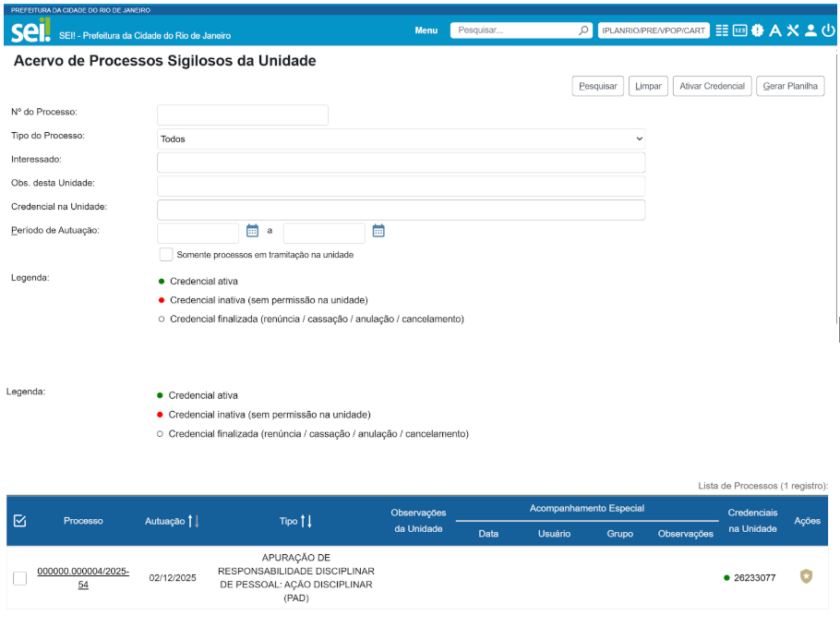Open the Menu in the top bar
Screen dimensions: 840x628
pos(426,30)
